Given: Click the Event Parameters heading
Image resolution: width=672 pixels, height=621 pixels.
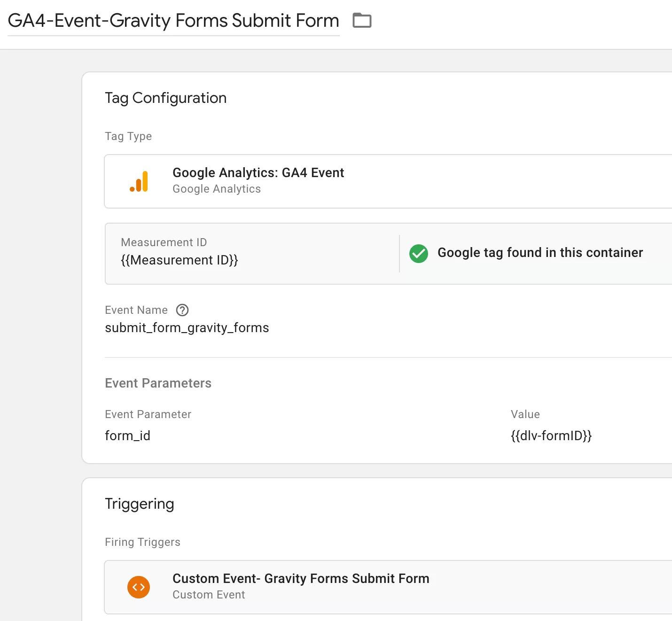Looking at the screenshot, I should tap(158, 383).
